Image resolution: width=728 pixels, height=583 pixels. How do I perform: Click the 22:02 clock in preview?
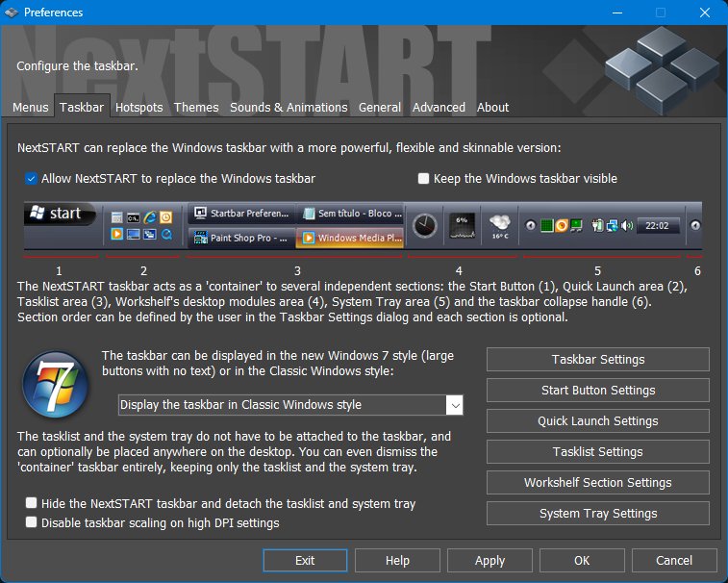tap(657, 226)
